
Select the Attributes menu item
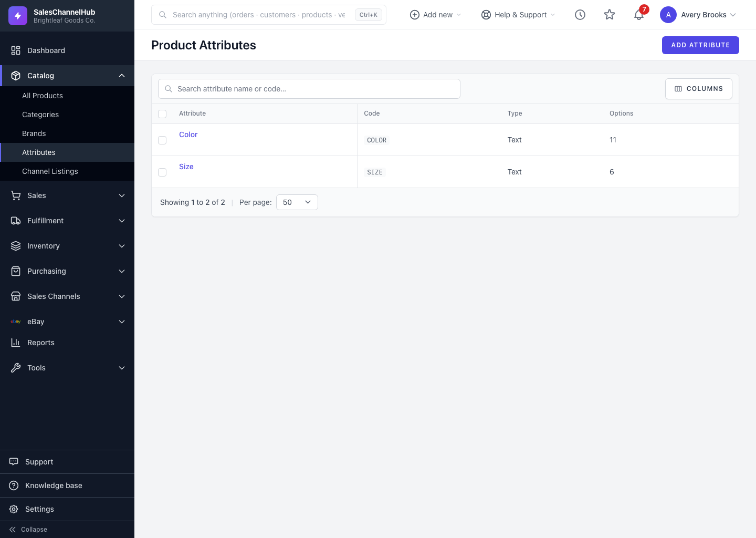[x=67, y=152]
